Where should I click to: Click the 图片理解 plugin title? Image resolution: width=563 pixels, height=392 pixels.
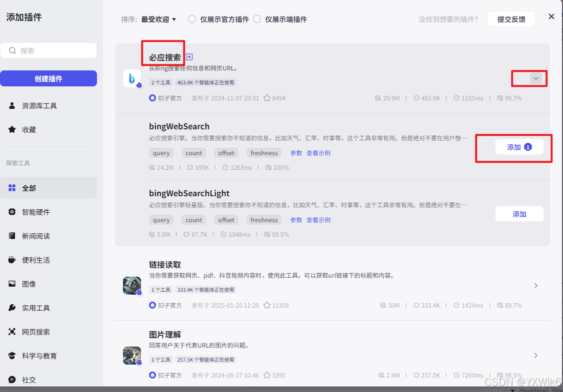pyautogui.click(x=165, y=335)
